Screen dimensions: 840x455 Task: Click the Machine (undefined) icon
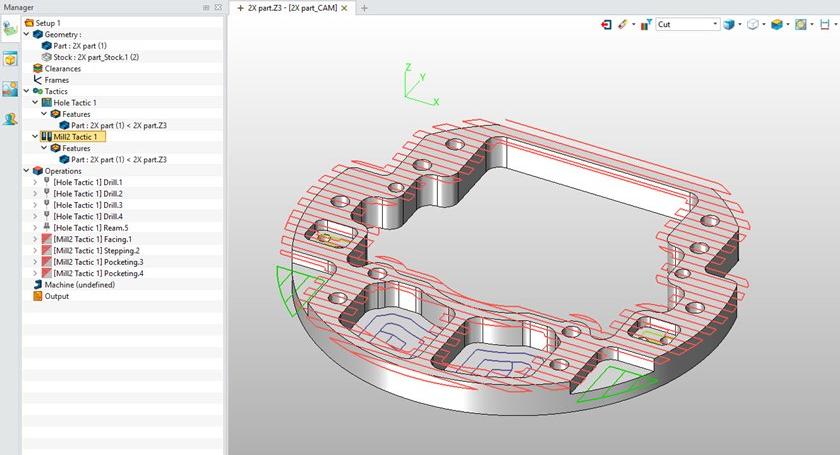tap(38, 285)
